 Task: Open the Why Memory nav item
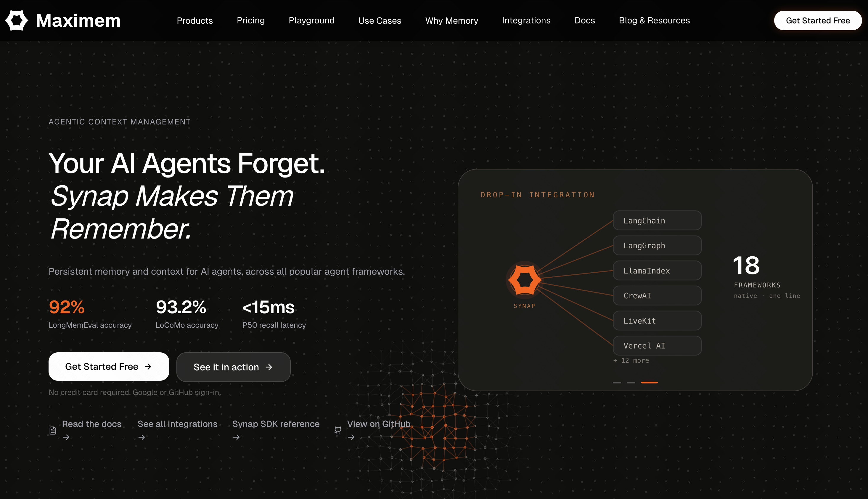click(x=452, y=20)
